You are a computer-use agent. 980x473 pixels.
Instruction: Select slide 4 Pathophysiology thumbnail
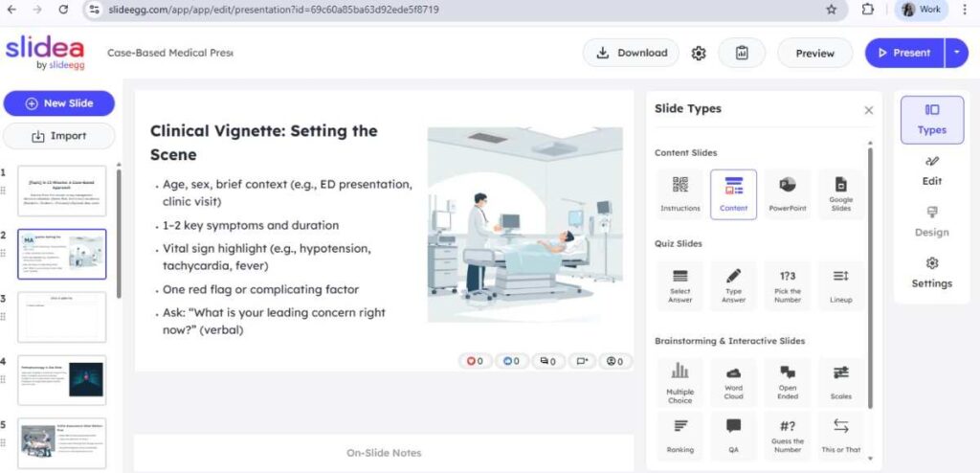[61, 380]
